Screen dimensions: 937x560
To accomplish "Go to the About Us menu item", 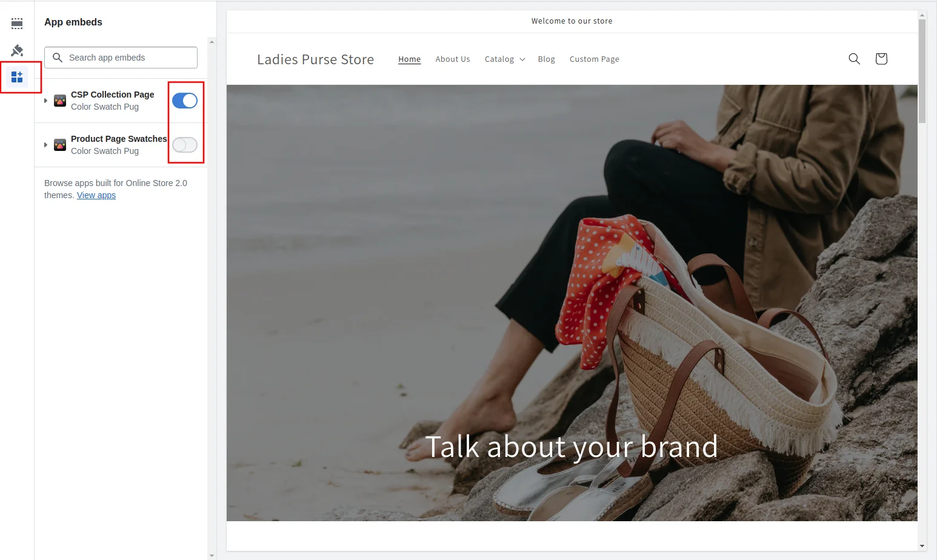I will click(452, 59).
